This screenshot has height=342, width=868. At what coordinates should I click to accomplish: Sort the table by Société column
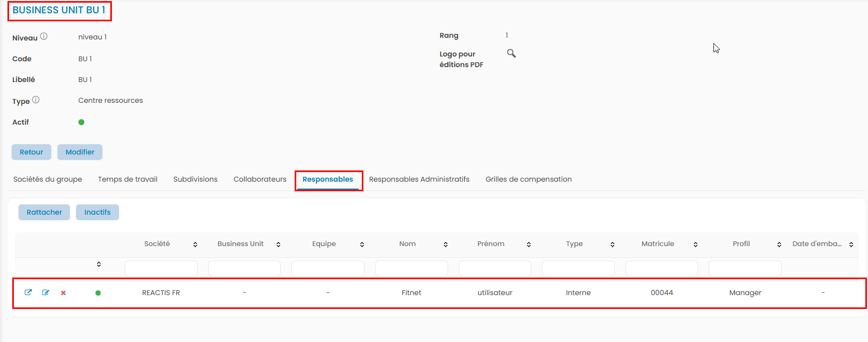[195, 245]
